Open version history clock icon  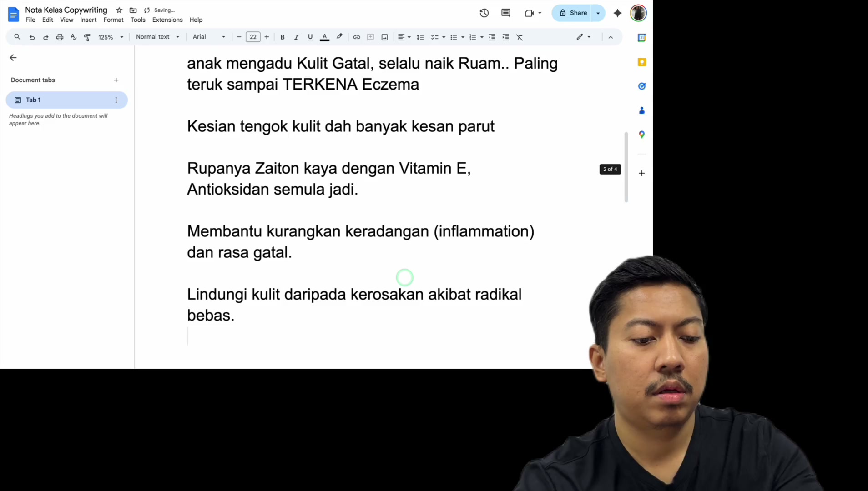click(484, 13)
